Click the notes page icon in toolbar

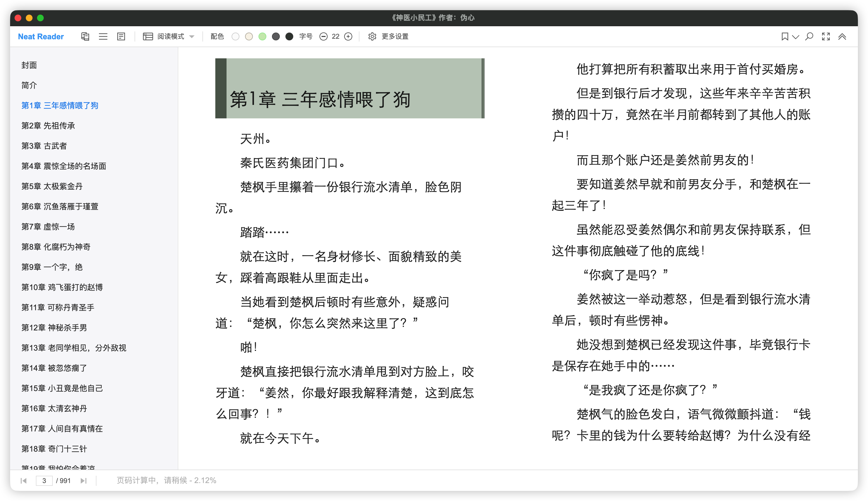click(121, 36)
